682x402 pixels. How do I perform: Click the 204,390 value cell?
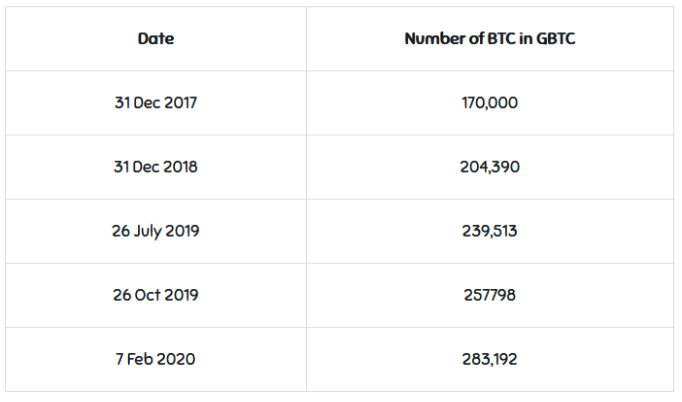[490, 167]
